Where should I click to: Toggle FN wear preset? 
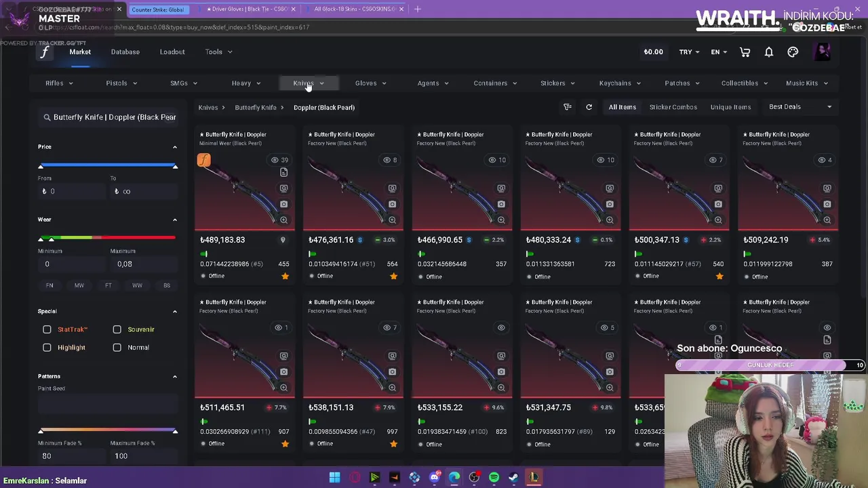tap(50, 285)
